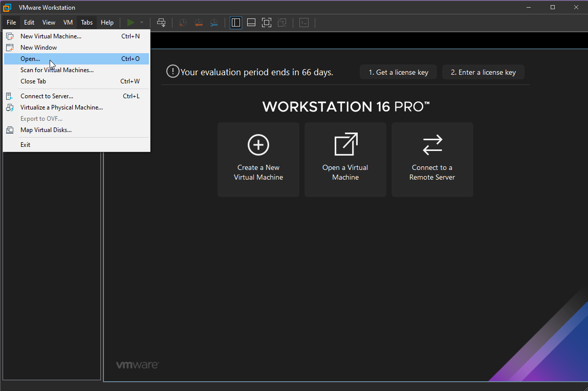
Task: Expand the VM menu
Action: 68,23
